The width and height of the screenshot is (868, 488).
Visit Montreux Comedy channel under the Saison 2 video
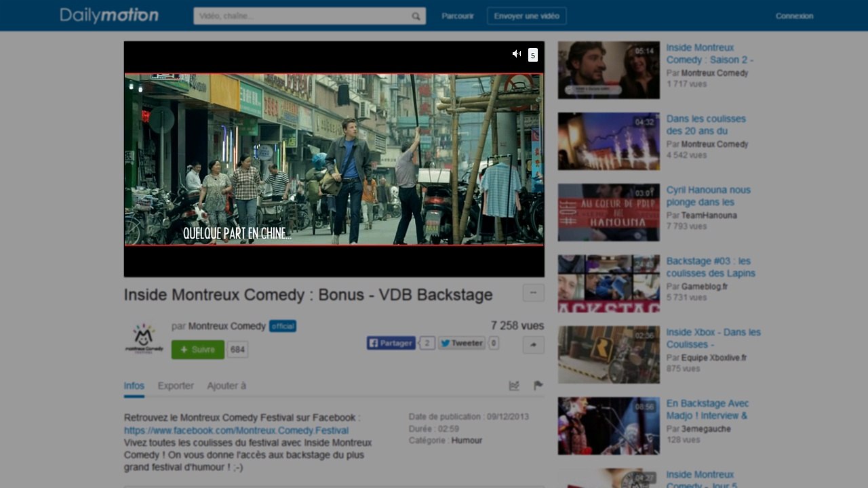[x=715, y=73]
